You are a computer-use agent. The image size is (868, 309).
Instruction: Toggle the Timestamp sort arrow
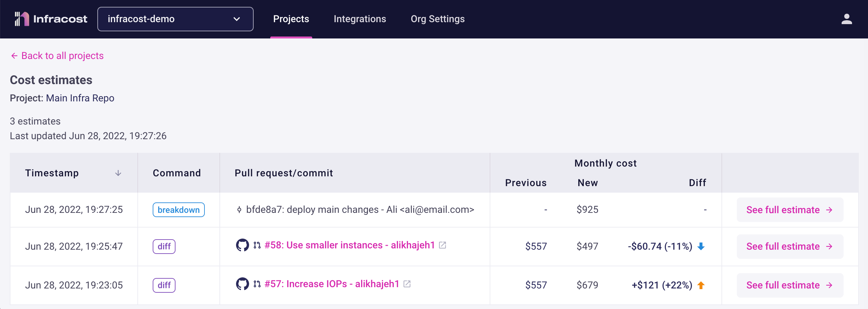[x=118, y=173]
